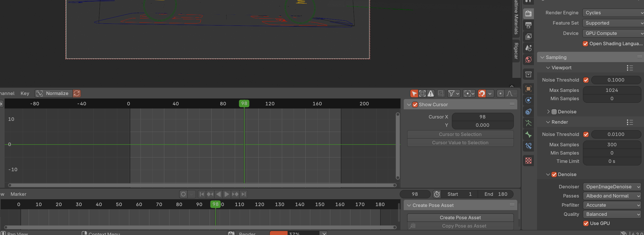Open the Key menu
The width and height of the screenshot is (644, 235).
(x=25, y=93)
